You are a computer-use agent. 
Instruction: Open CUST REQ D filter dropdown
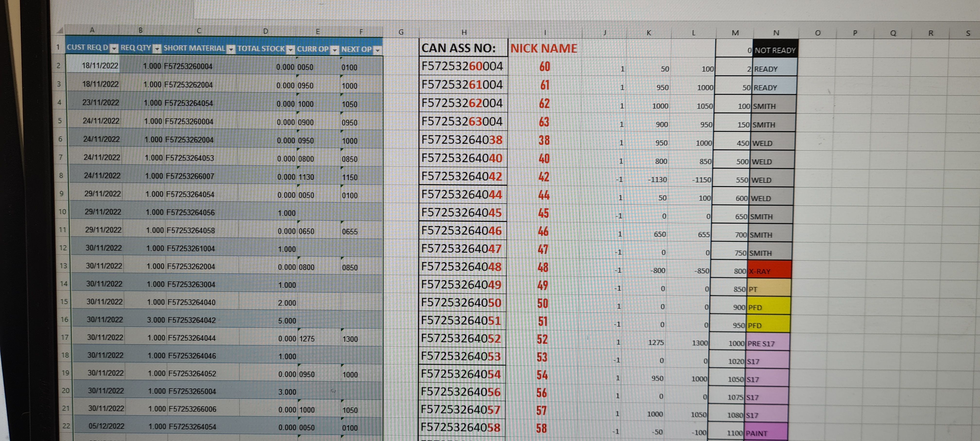(114, 49)
